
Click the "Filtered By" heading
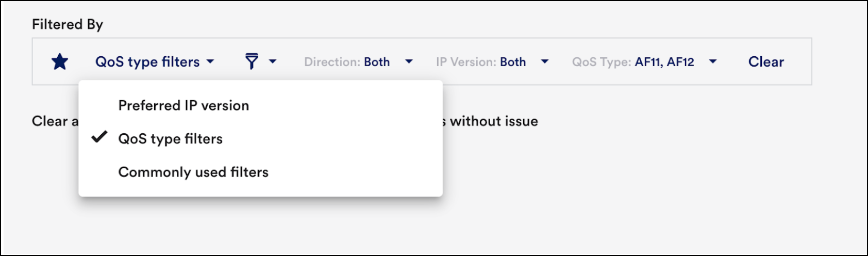pos(68,24)
